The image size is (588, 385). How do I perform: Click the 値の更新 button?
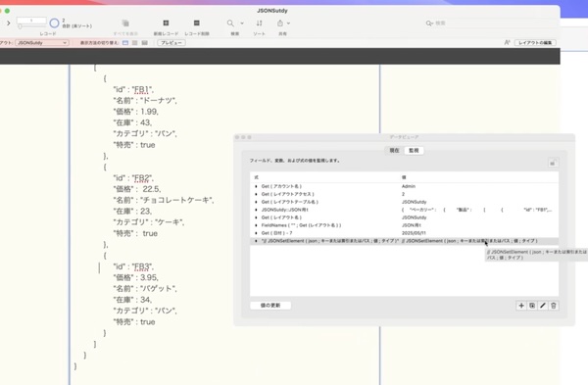click(270, 305)
